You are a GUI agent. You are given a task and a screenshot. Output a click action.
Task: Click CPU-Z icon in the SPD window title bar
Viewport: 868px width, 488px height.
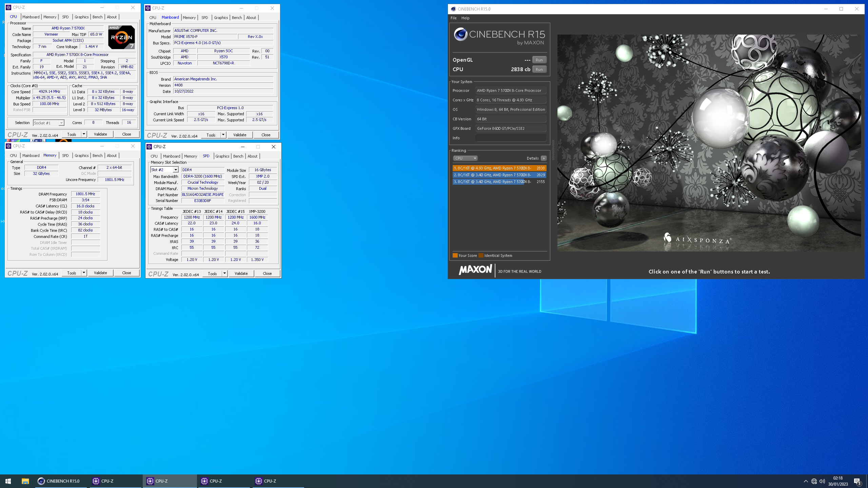pyautogui.click(x=149, y=147)
